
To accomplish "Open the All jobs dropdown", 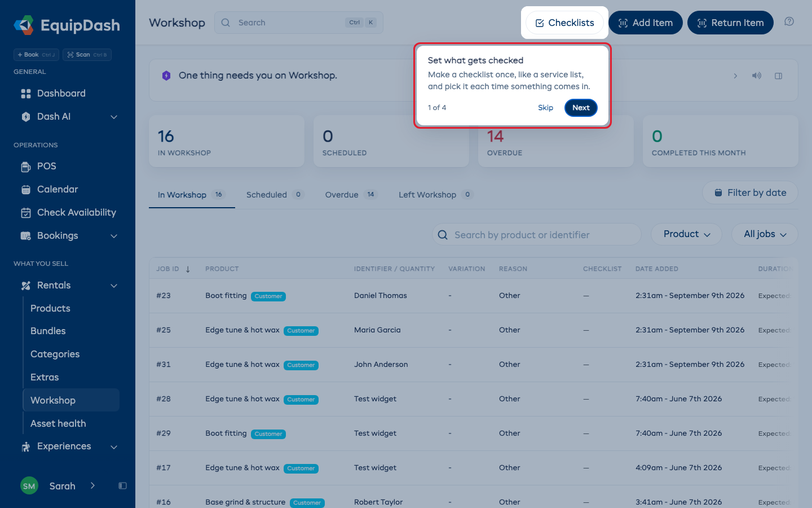I will (x=765, y=234).
